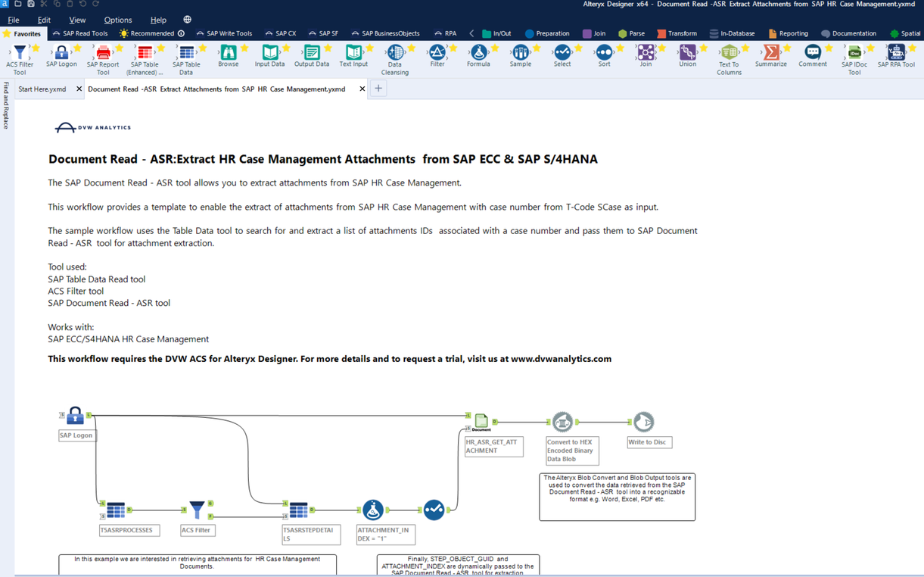924x577 pixels.
Task: Open the In-Database palette category
Action: click(x=732, y=33)
